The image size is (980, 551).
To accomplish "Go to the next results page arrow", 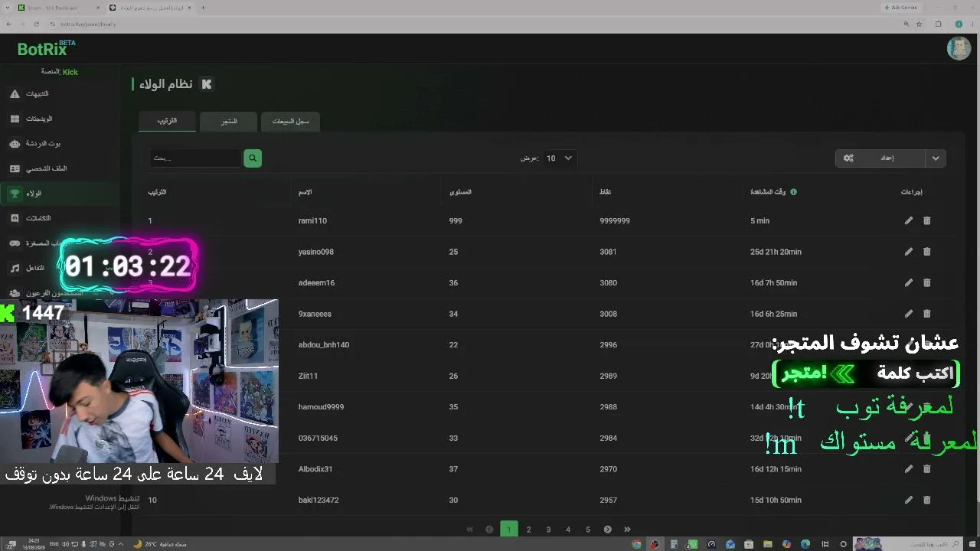I will point(607,529).
